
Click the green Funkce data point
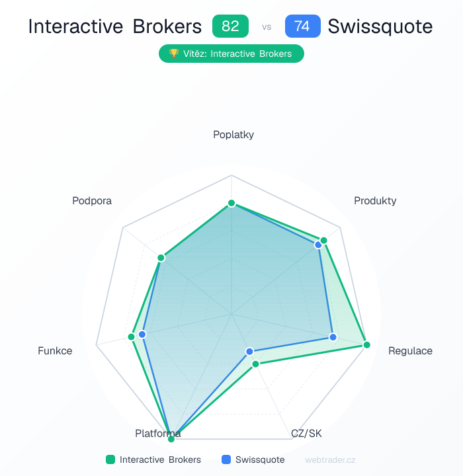point(132,337)
